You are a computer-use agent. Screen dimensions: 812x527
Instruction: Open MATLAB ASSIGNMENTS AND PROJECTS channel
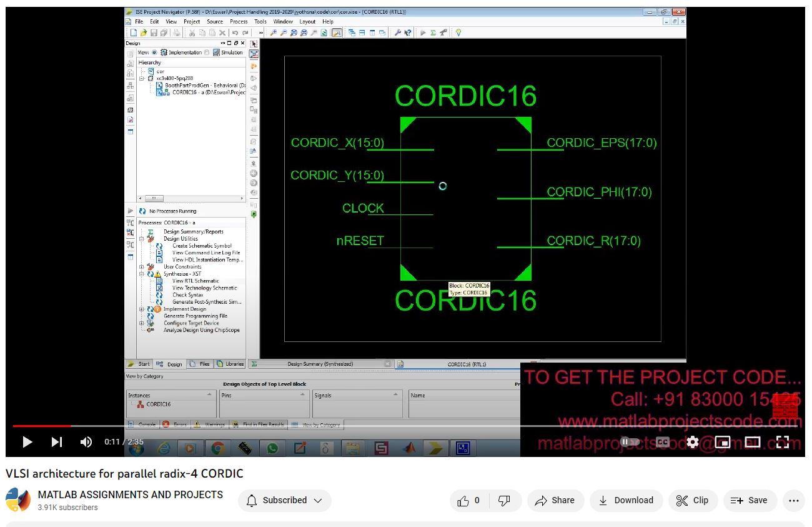point(130,494)
